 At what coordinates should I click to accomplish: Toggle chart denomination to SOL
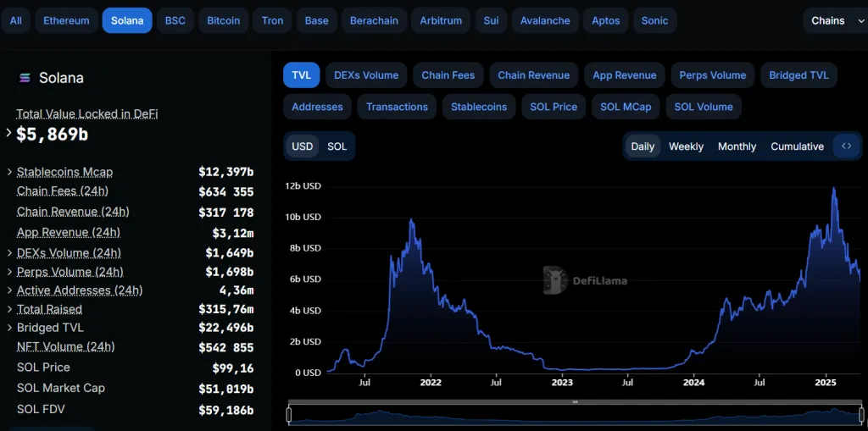337,146
